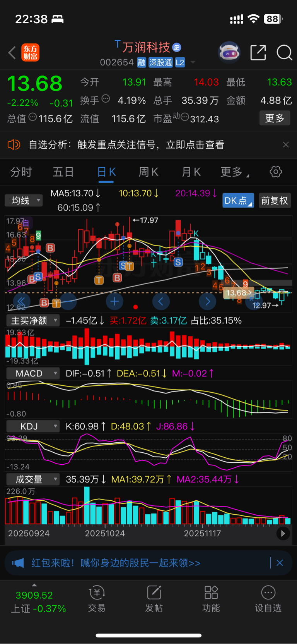297x644 pixels.
Task: Tap the 企 verified badge
Action: [177, 47]
